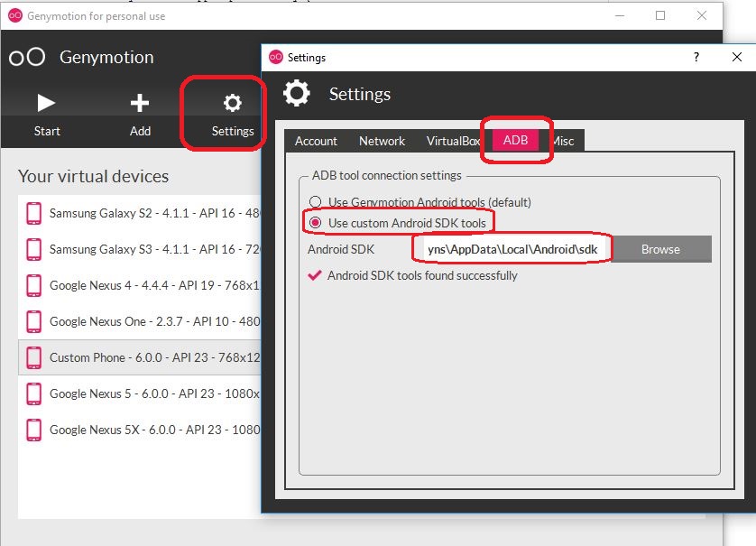Click the Add plus icon in toolbar

click(x=140, y=103)
